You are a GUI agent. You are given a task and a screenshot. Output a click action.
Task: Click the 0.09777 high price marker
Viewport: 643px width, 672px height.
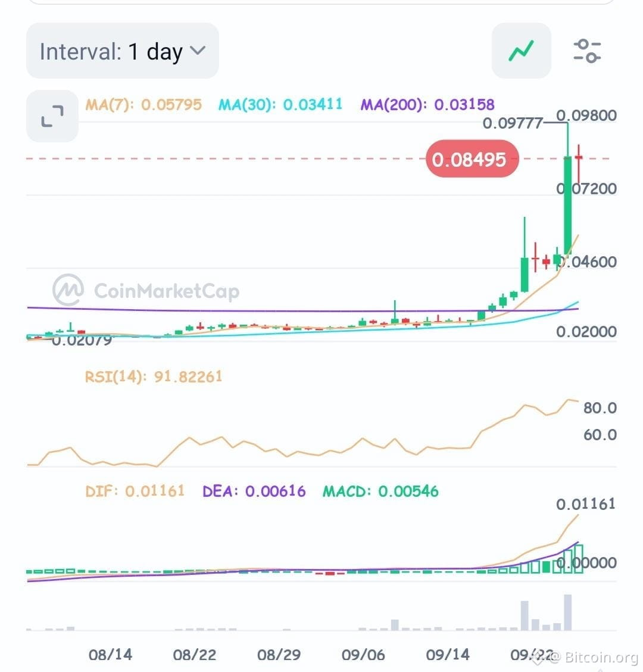coord(513,123)
